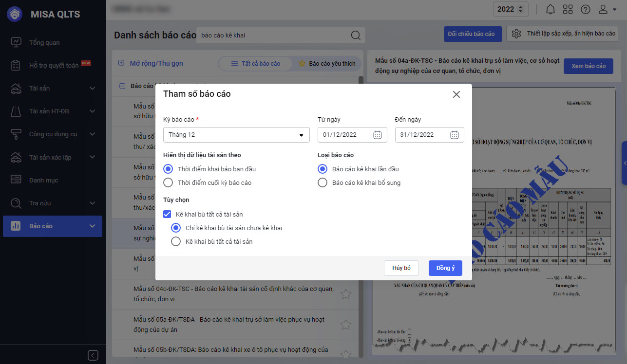
Task: Collapse the Báo cáo menu chevron
Action: tap(93, 226)
